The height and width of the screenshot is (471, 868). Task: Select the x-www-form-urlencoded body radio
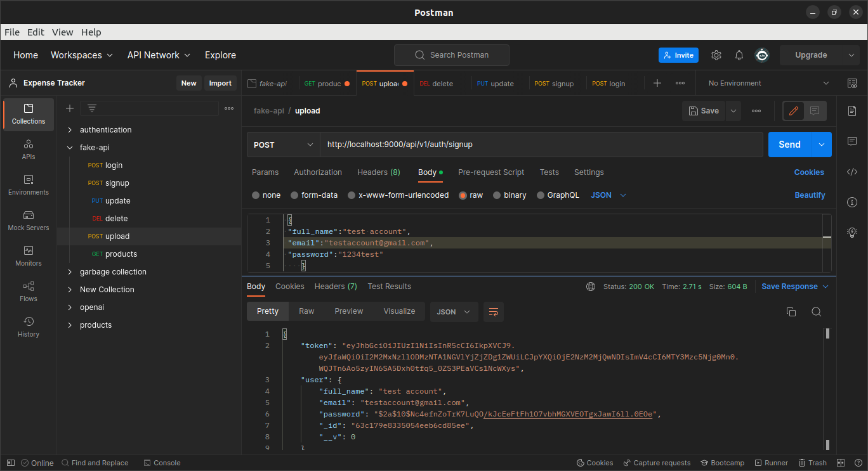pyautogui.click(x=352, y=195)
